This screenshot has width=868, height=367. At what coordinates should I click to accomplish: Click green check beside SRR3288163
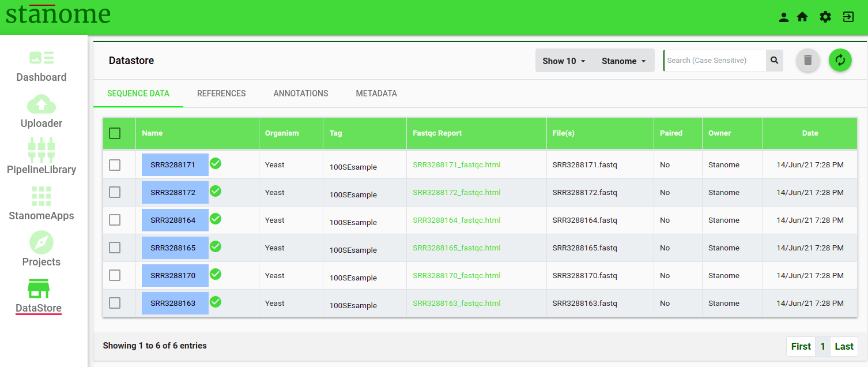coord(216,302)
